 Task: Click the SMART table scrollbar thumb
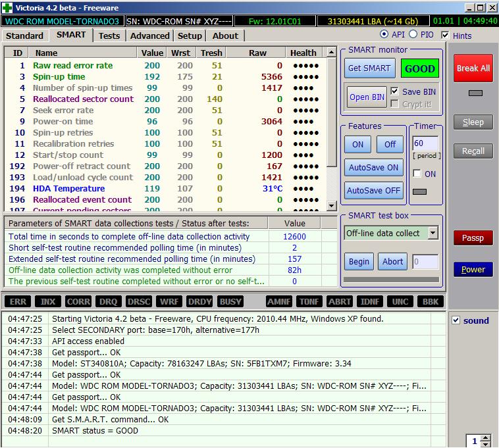tap(331, 112)
